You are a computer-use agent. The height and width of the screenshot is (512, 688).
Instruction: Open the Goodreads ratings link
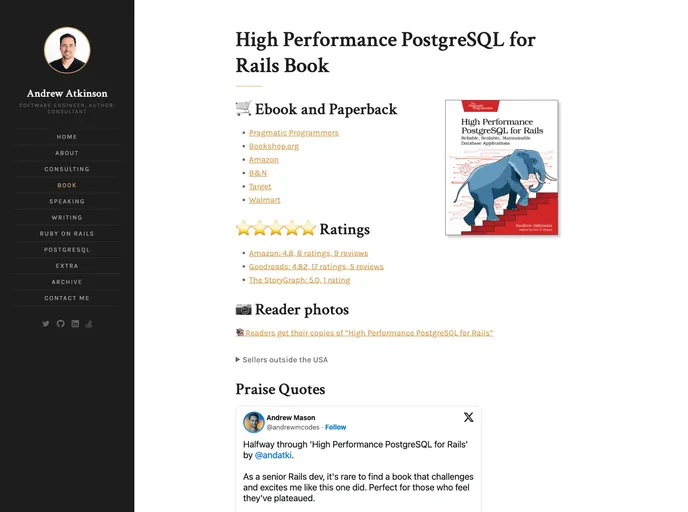click(x=316, y=267)
